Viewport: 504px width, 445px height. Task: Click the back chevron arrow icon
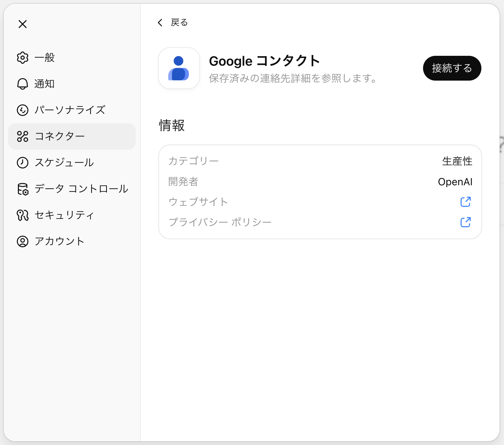pyautogui.click(x=160, y=23)
